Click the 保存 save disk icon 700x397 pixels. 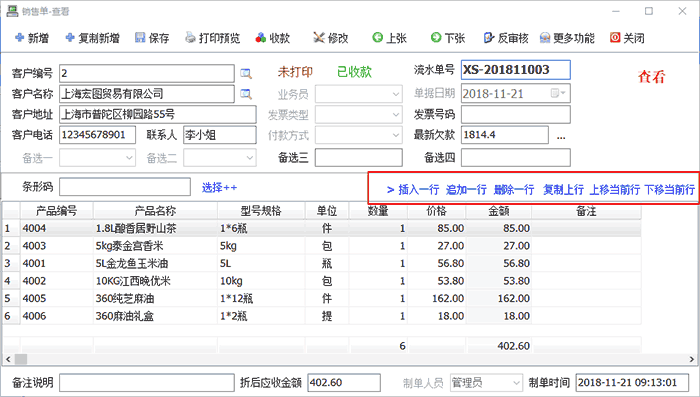click(140, 38)
